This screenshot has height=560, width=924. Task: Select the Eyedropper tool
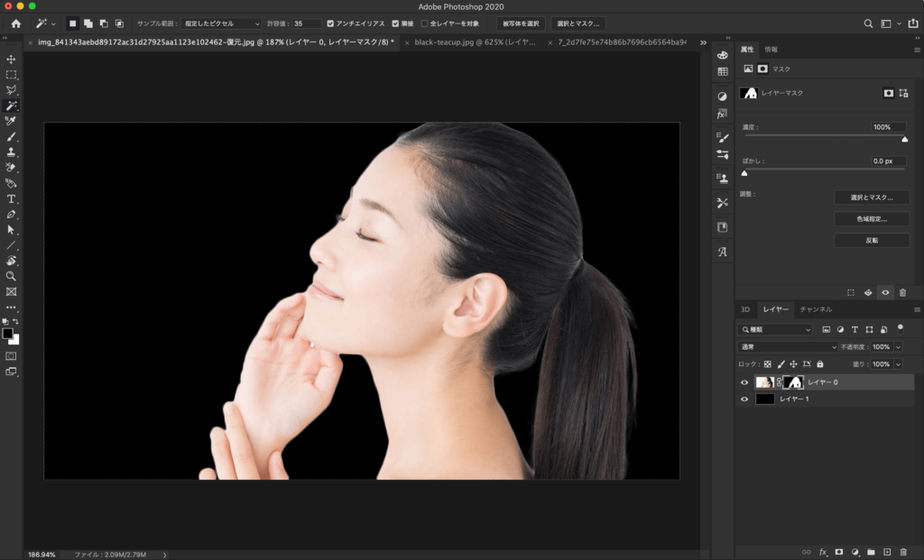[x=11, y=121]
